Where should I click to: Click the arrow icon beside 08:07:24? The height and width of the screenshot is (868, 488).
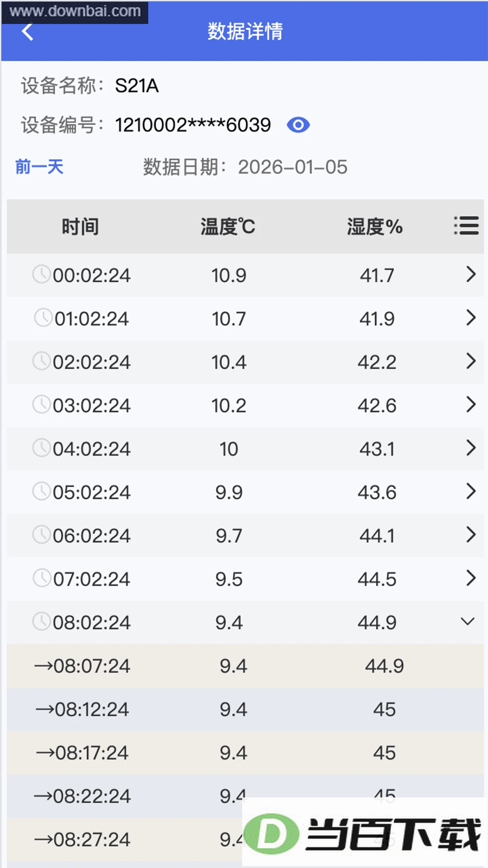[x=44, y=666]
